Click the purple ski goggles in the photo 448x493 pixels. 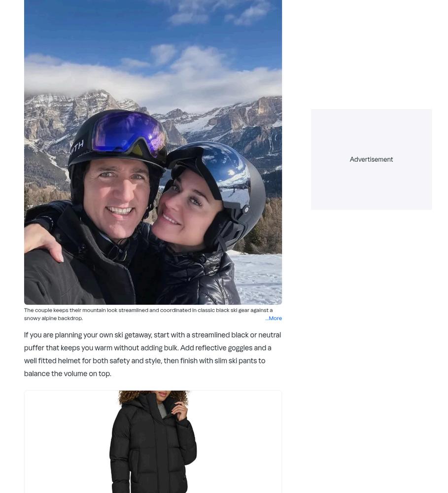click(129, 135)
